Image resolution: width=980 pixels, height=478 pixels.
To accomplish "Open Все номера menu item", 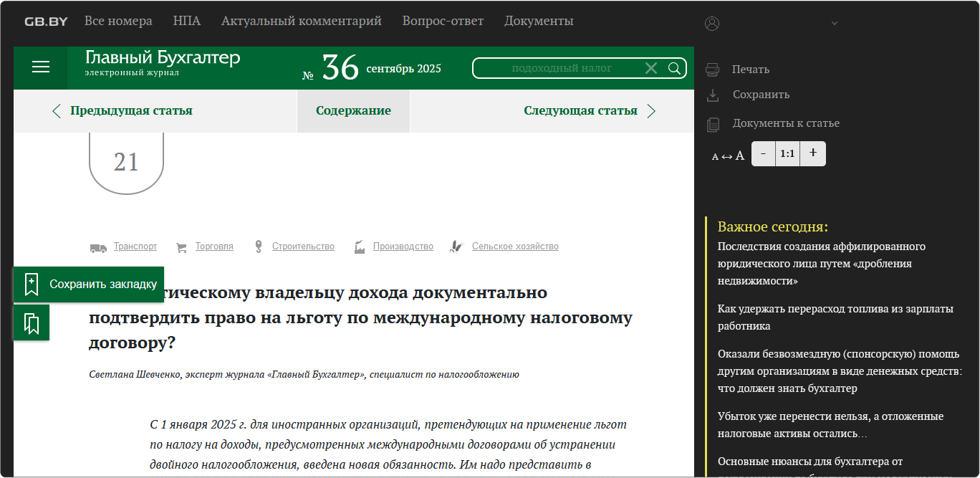I will (118, 21).
